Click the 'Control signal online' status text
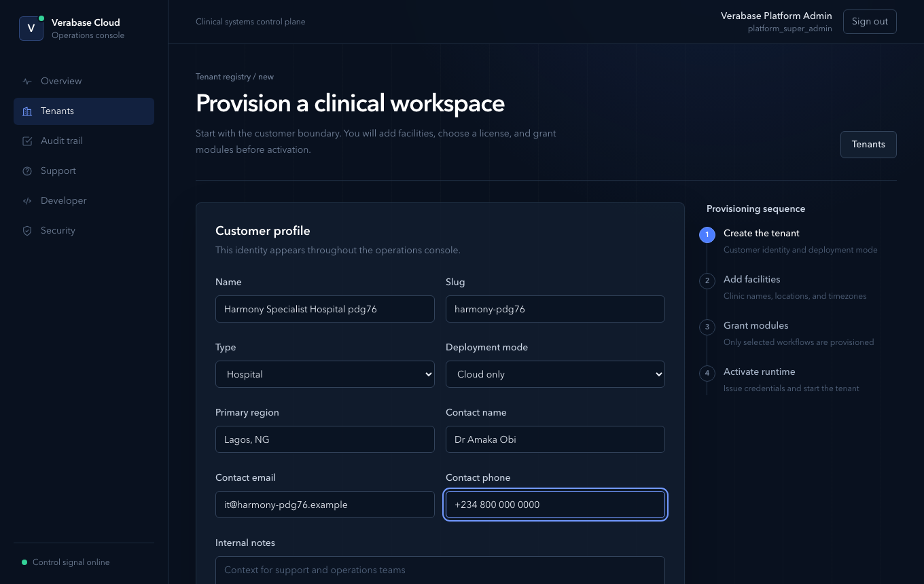Image resolution: width=924 pixels, height=584 pixels. (x=71, y=562)
